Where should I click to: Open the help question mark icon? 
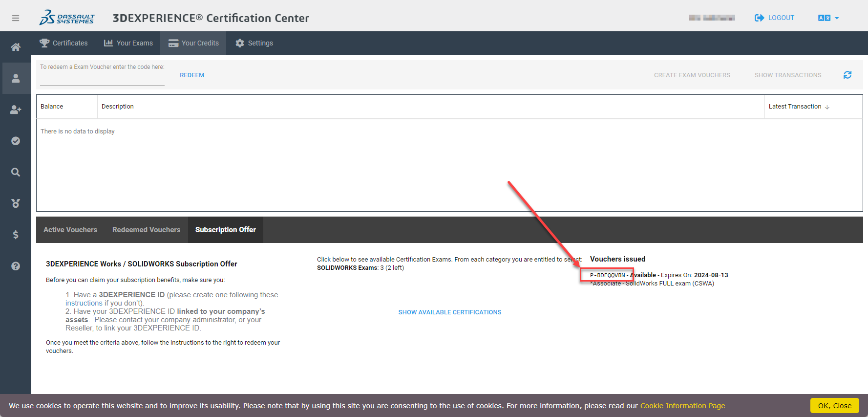tap(16, 266)
